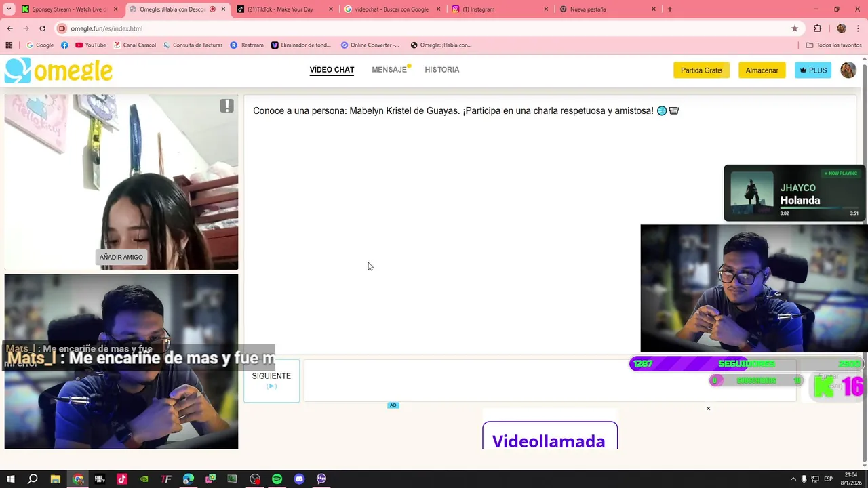This screenshot has width=868, height=488.
Task: Click the stranger's video feed
Action: [x=121, y=182]
